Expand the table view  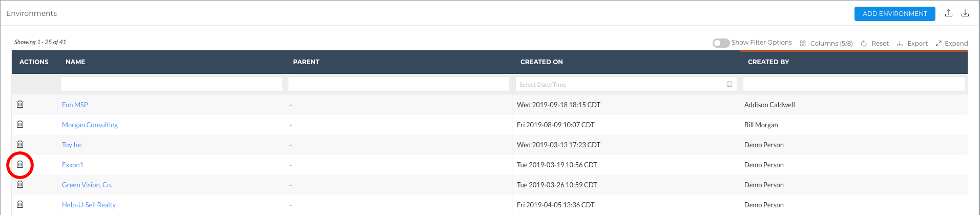952,44
